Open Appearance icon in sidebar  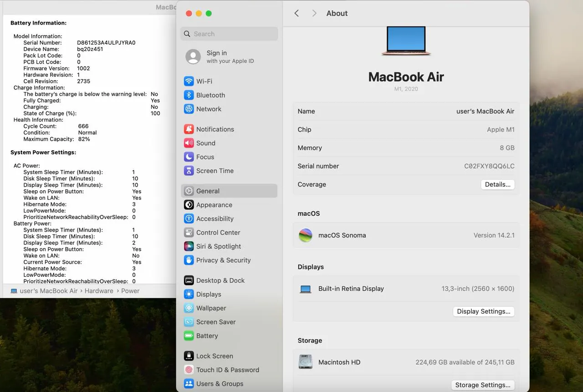189,205
